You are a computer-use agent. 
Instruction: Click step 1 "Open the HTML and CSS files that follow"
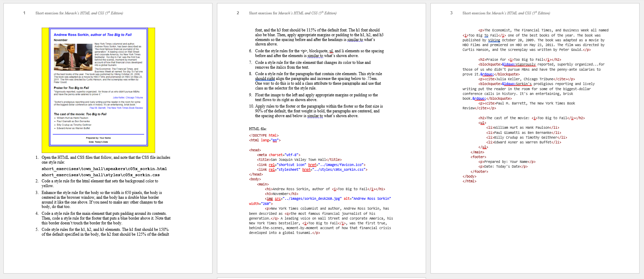tap(106, 160)
